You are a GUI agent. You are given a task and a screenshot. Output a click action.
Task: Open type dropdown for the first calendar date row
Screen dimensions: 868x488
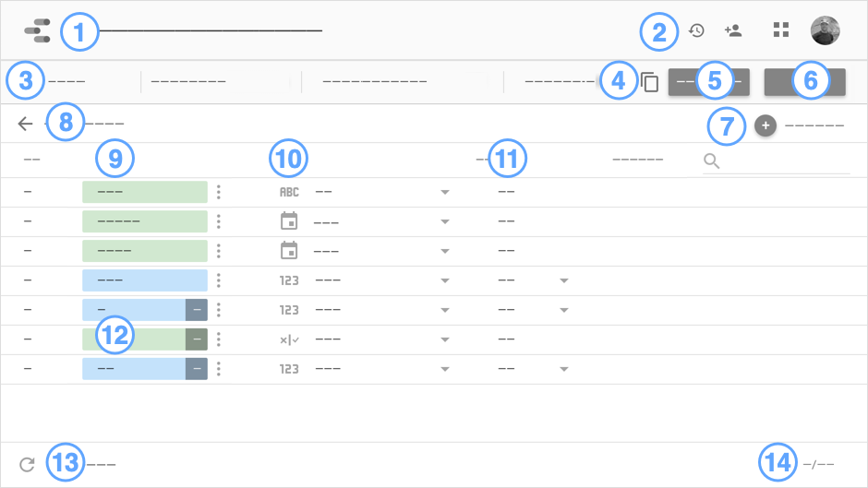444,222
